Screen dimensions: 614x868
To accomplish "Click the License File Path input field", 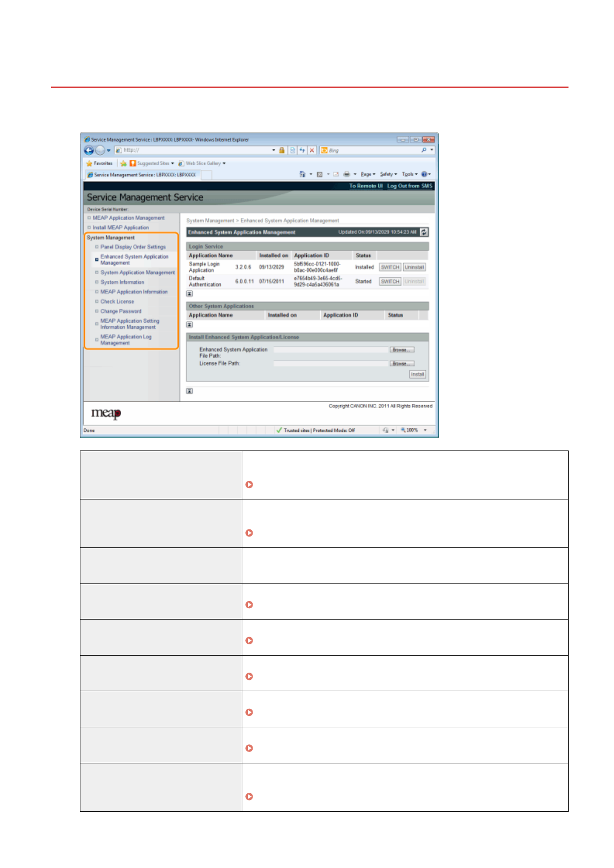I will click(x=330, y=363).
